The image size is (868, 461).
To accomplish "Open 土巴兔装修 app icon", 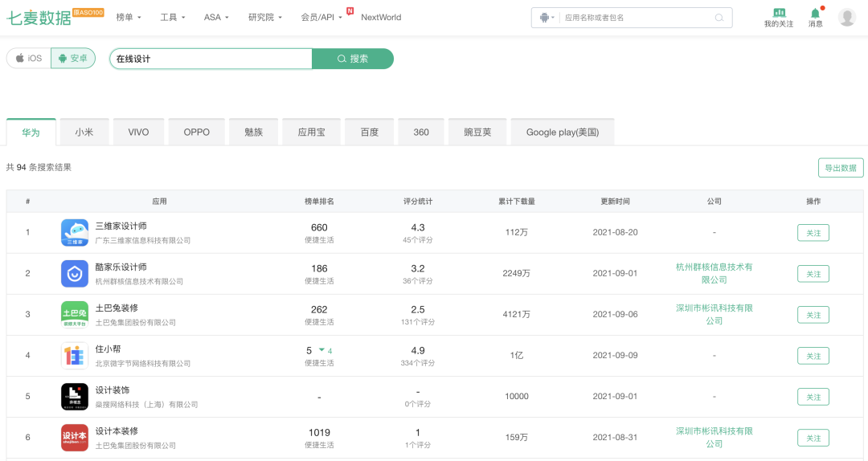I will point(75,314).
